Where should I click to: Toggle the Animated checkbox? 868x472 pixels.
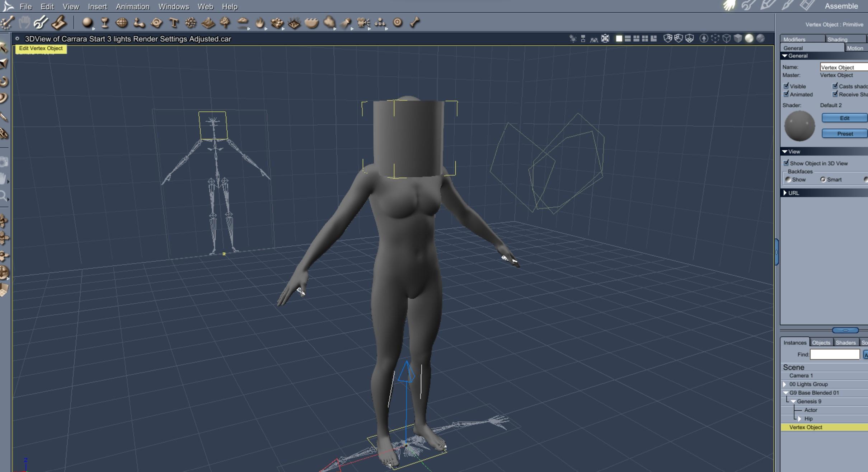[x=786, y=94]
